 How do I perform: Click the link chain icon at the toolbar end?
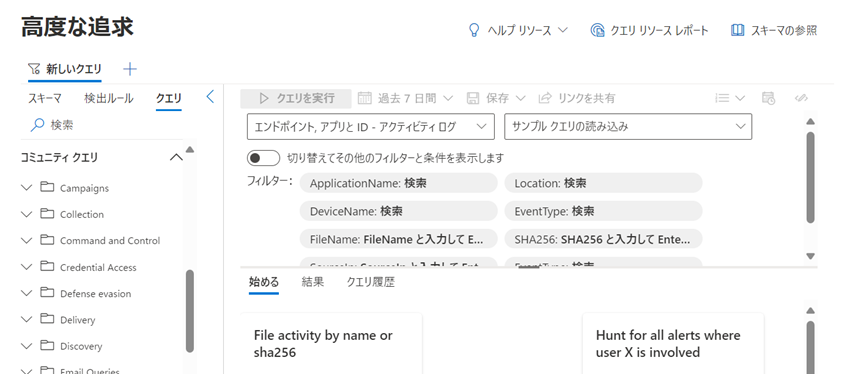(x=801, y=98)
